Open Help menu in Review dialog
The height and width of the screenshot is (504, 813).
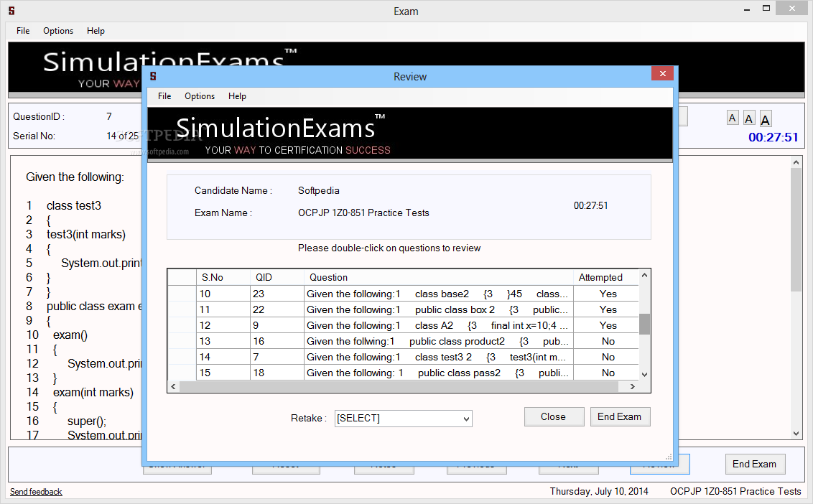[x=237, y=96]
